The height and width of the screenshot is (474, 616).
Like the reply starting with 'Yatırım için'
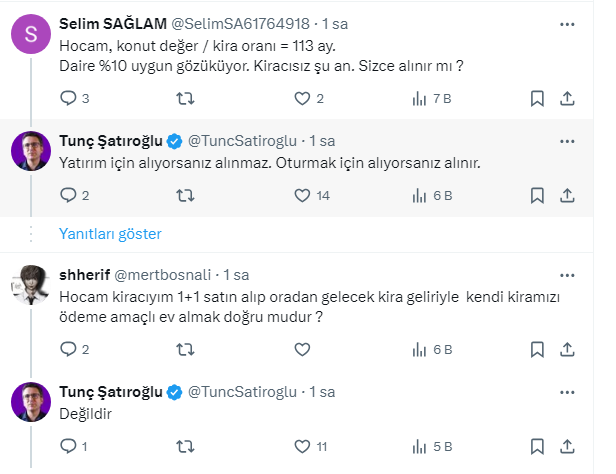point(303,196)
